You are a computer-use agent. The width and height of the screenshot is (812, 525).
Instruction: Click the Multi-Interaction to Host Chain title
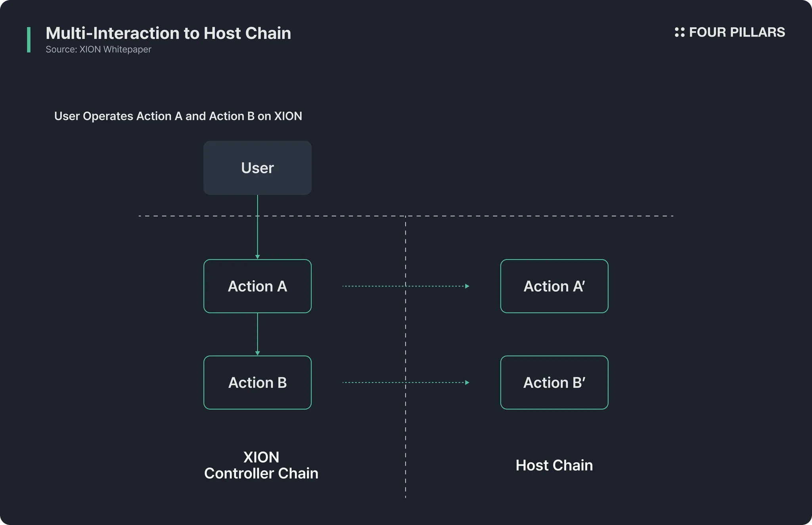click(168, 33)
